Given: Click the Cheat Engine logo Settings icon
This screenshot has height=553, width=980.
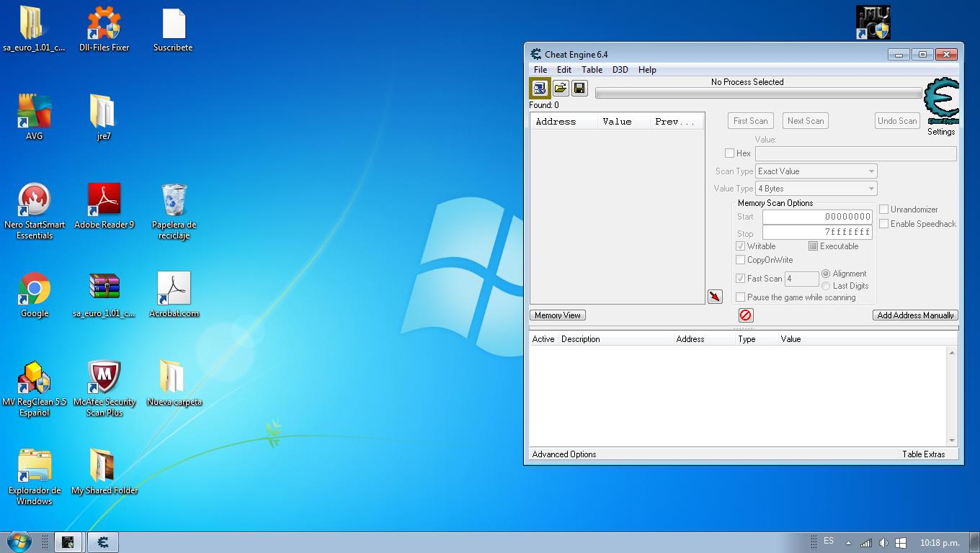Looking at the screenshot, I should tap(941, 102).
